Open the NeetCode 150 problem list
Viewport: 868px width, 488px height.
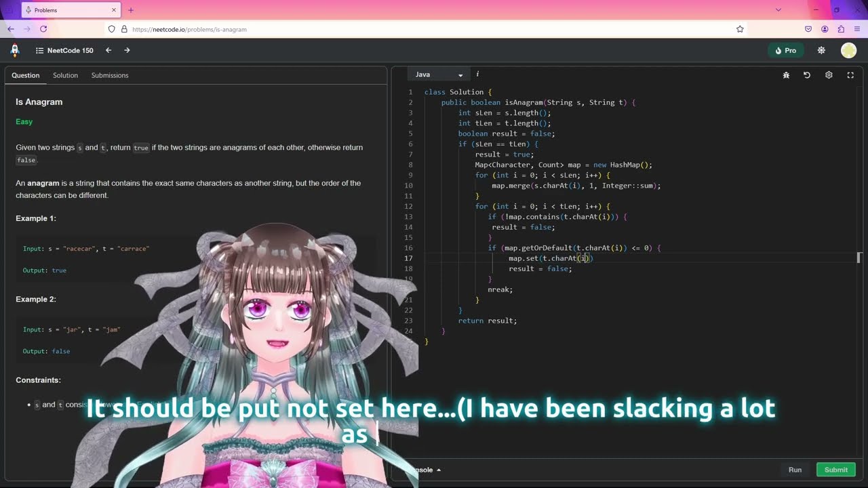[x=64, y=50]
